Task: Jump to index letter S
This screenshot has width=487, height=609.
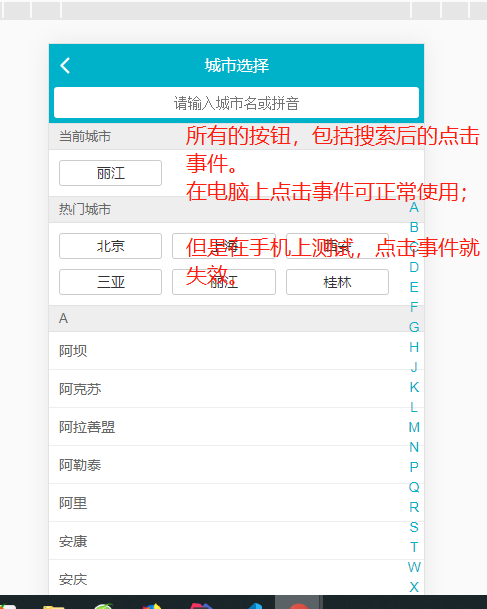Action: [414, 527]
